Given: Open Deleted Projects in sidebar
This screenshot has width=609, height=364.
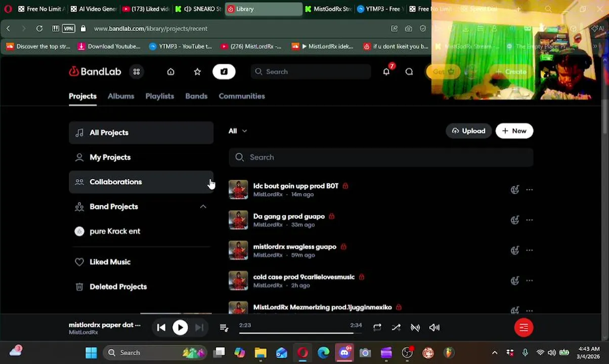Looking at the screenshot, I should 141,287.
